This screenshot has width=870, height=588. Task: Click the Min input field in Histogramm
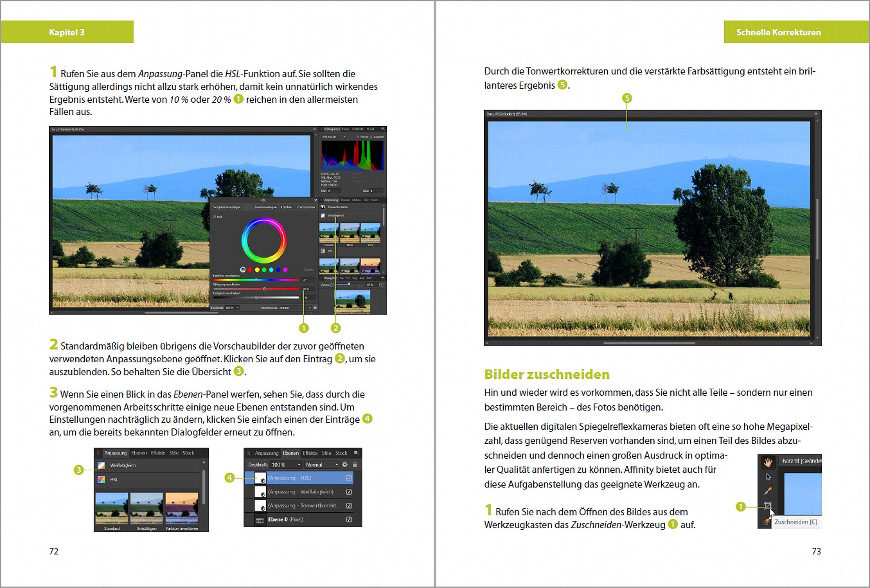pos(334,191)
